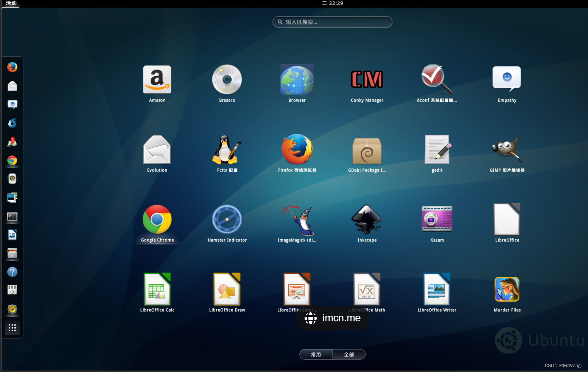Image resolution: width=588 pixels, height=372 pixels.
Task: Launch Hamster Indicator
Action: click(x=227, y=219)
